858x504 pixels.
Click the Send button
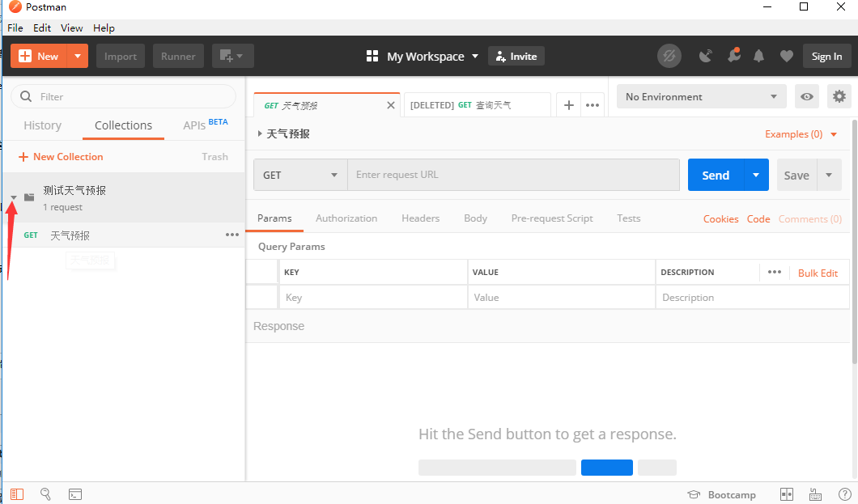click(716, 175)
